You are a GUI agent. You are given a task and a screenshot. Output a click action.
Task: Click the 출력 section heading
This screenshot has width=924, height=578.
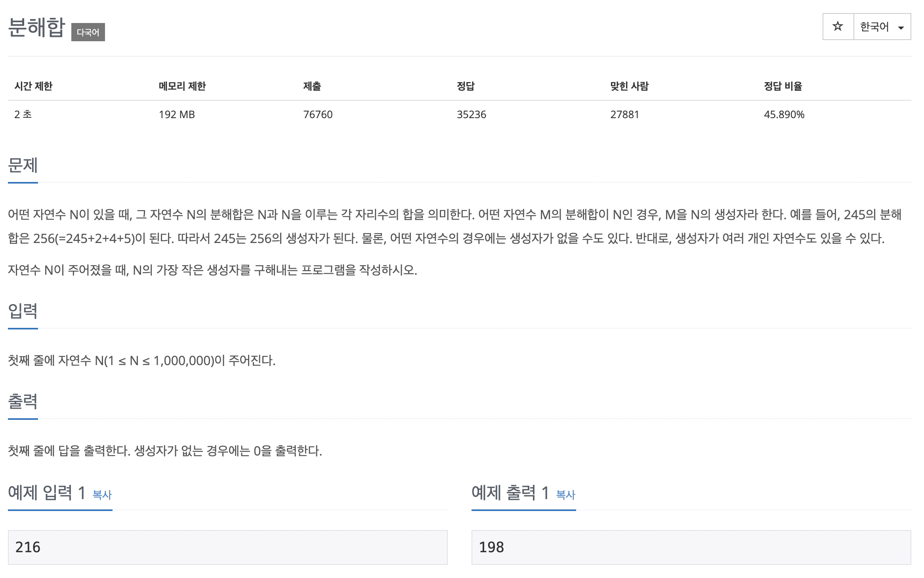coord(23,402)
